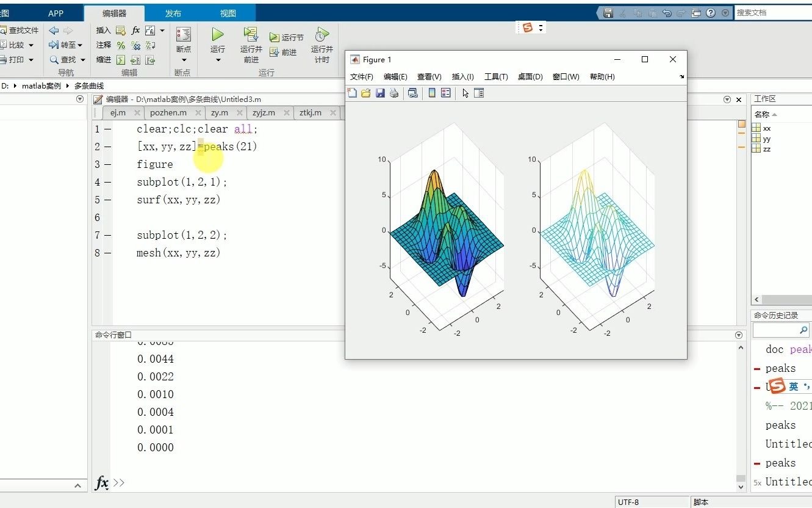The height and width of the screenshot is (508, 812).
Task: Open the Go To (转至) dropdown
Action: point(80,45)
